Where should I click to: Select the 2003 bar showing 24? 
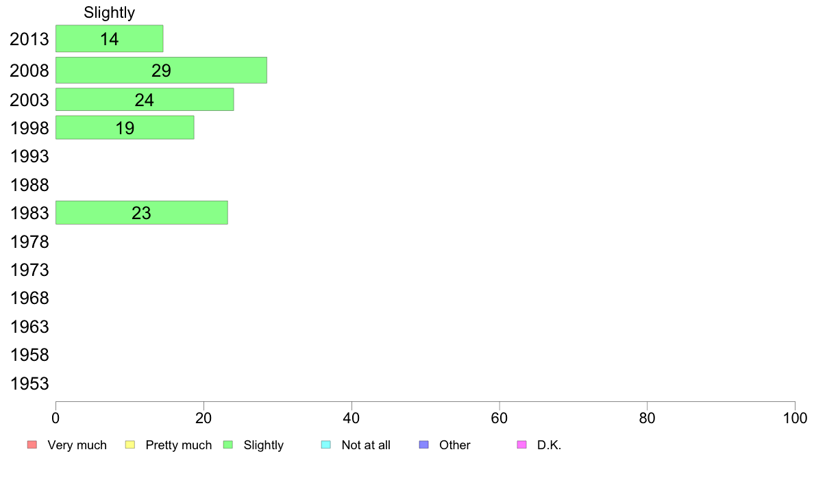pos(145,99)
